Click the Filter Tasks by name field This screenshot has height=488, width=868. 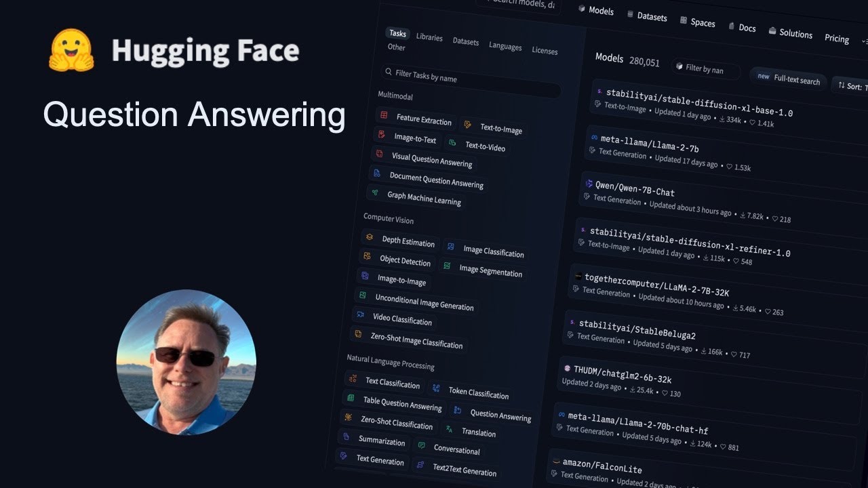tap(471, 81)
